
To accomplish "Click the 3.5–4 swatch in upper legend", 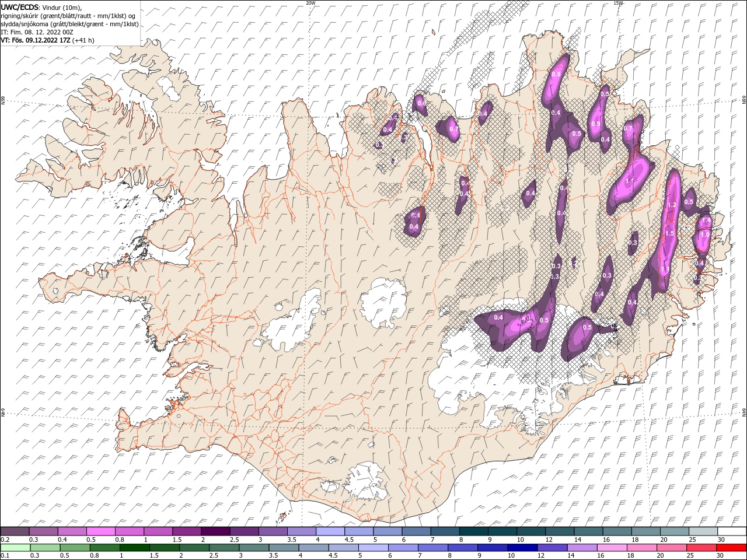I will (301, 531).
